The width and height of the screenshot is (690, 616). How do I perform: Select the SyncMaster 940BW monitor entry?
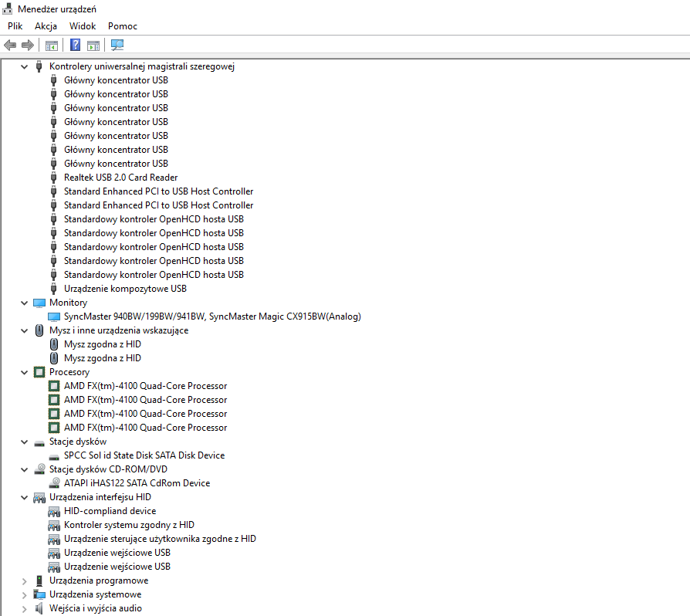point(212,316)
